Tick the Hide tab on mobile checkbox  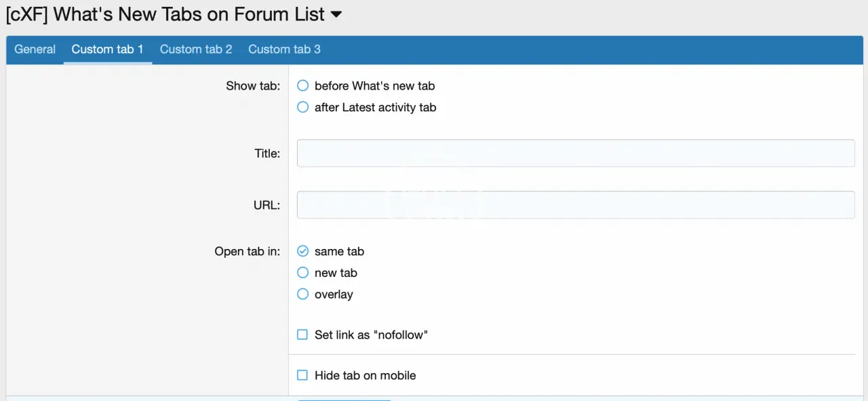point(303,376)
